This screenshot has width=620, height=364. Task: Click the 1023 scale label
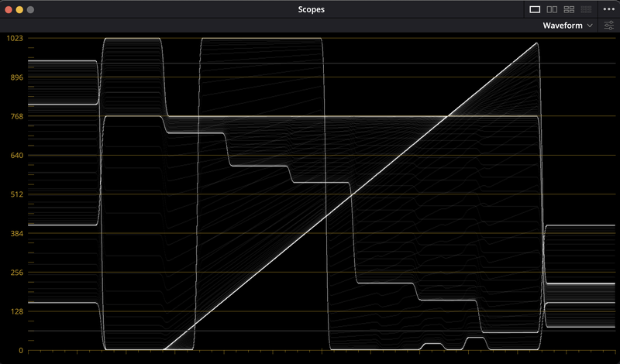15,38
